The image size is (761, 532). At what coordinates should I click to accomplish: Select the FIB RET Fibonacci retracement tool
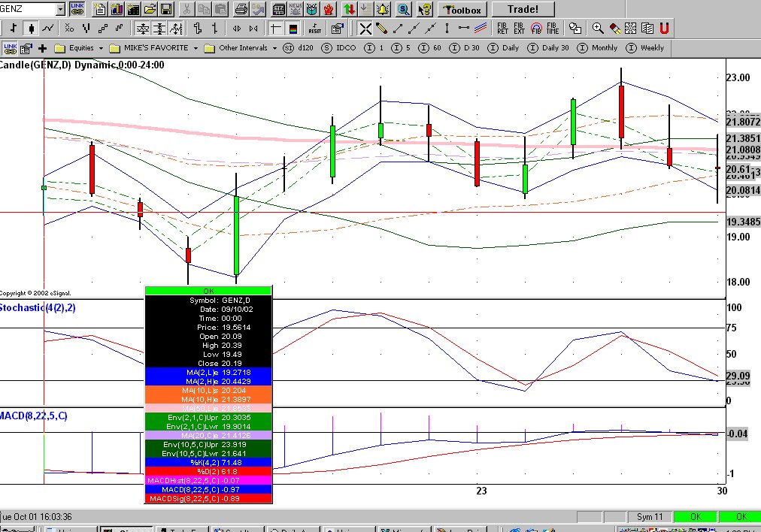(502, 29)
